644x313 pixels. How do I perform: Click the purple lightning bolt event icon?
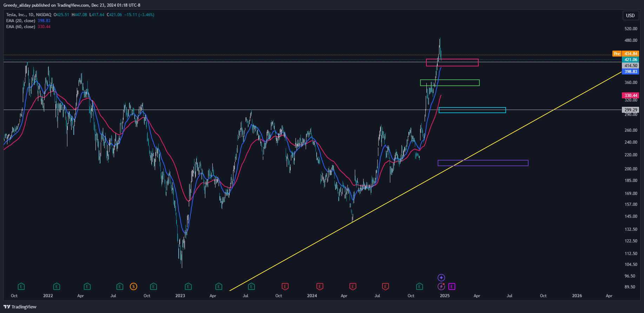point(441,287)
